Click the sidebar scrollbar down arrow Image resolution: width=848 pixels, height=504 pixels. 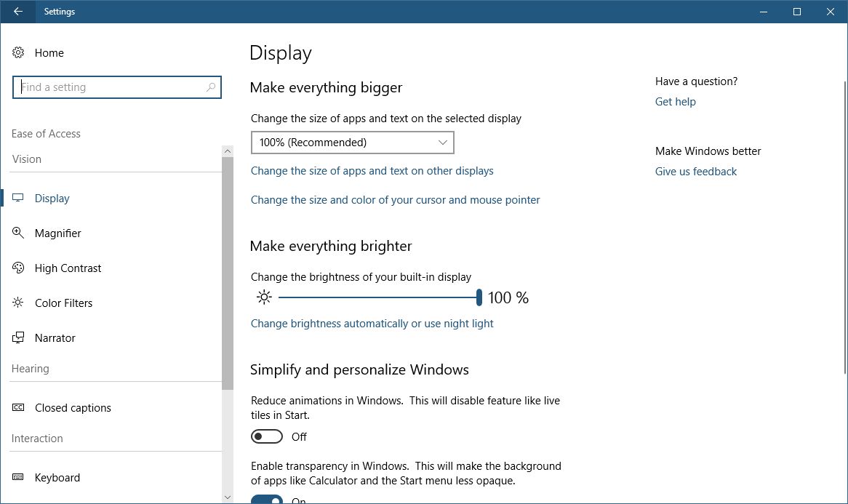228,497
